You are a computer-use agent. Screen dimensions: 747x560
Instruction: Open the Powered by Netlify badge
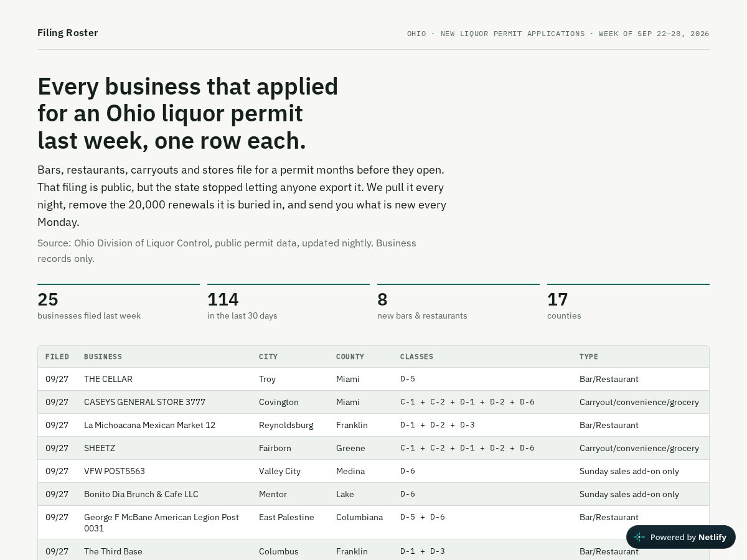[x=681, y=537]
